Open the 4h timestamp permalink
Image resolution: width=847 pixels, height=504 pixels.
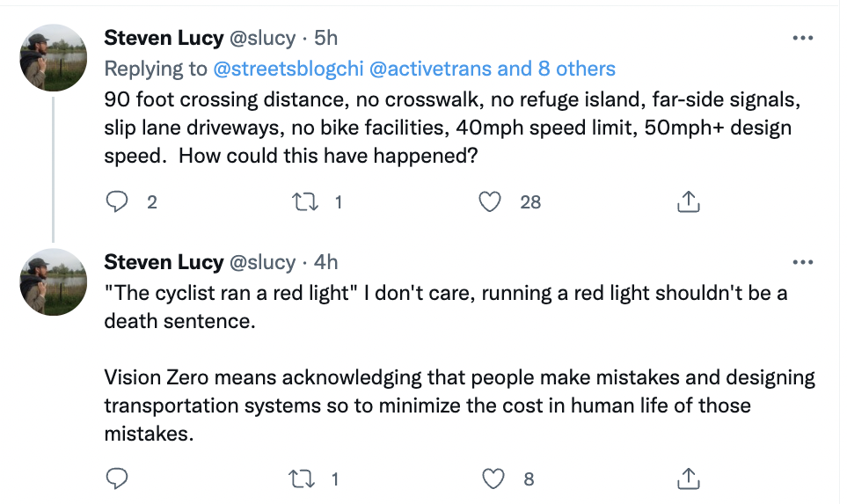pyautogui.click(x=325, y=262)
